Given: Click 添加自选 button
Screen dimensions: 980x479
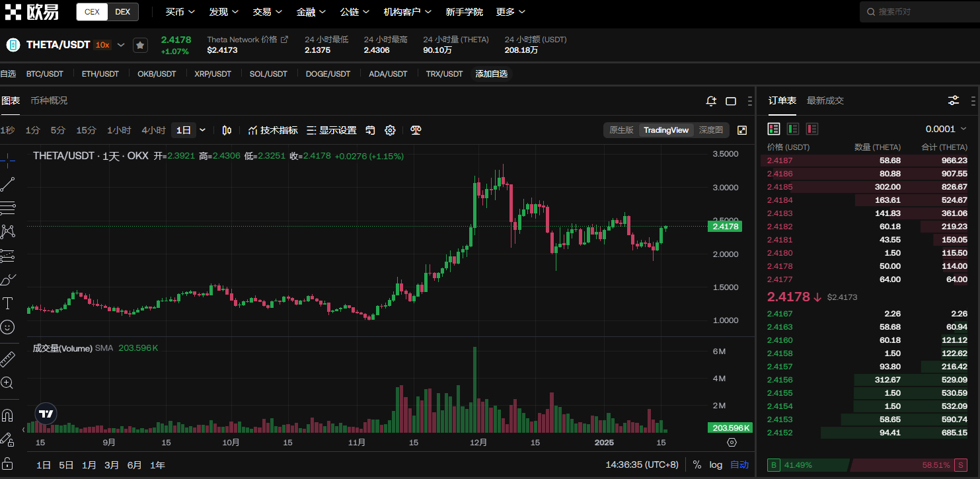Looking at the screenshot, I should [491, 74].
